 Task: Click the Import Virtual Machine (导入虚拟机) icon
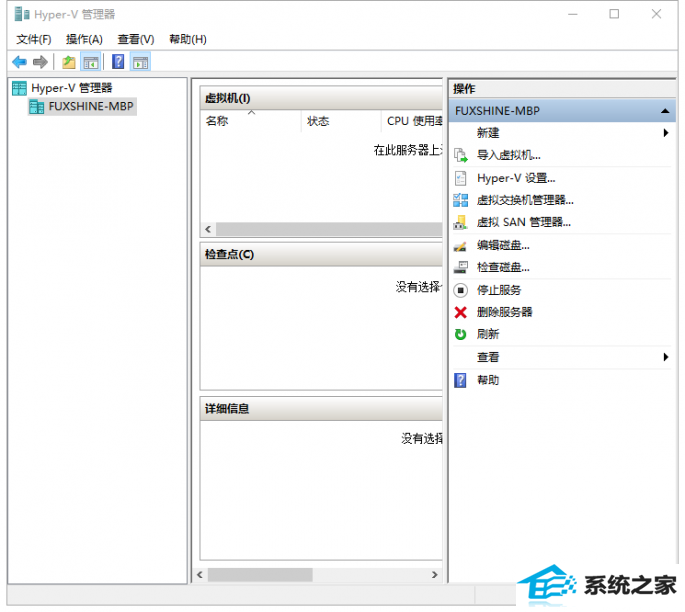[460, 155]
